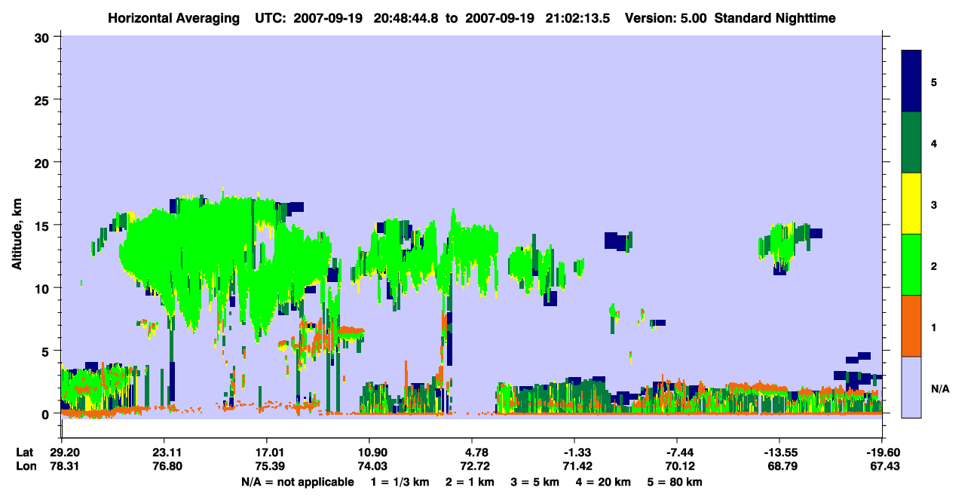Click the yellow level 3 colorbar segment
Screen dimensions: 980x503
pos(911,204)
